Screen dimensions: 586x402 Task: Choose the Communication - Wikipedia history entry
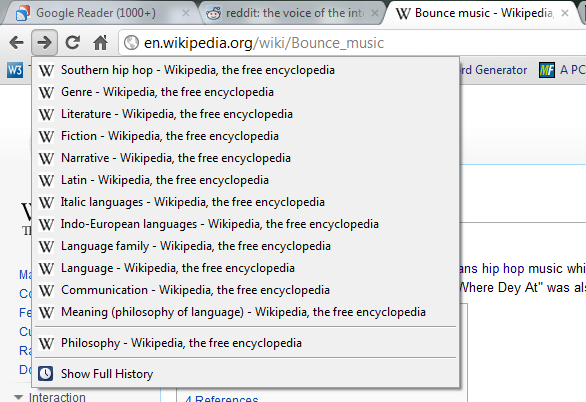tap(246, 290)
